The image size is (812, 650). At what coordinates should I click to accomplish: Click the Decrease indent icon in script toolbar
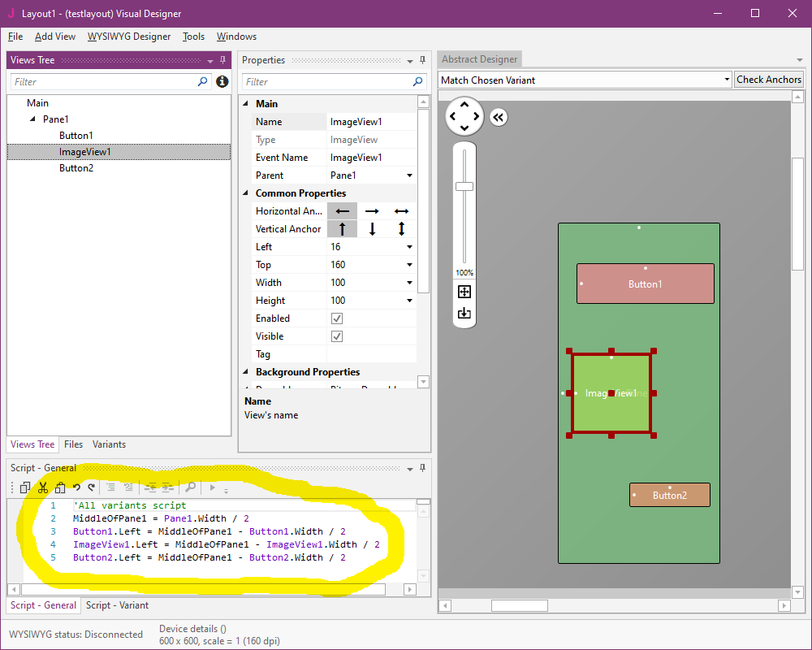[150, 487]
